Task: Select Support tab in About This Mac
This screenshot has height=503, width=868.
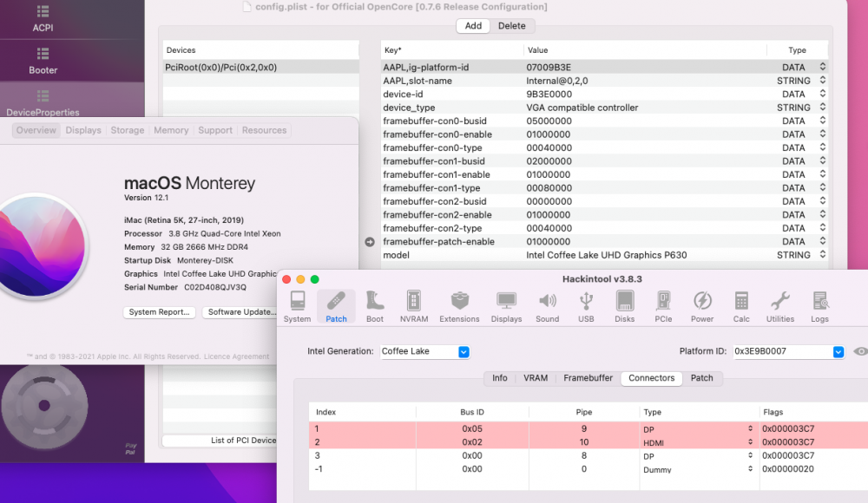Action: (215, 130)
